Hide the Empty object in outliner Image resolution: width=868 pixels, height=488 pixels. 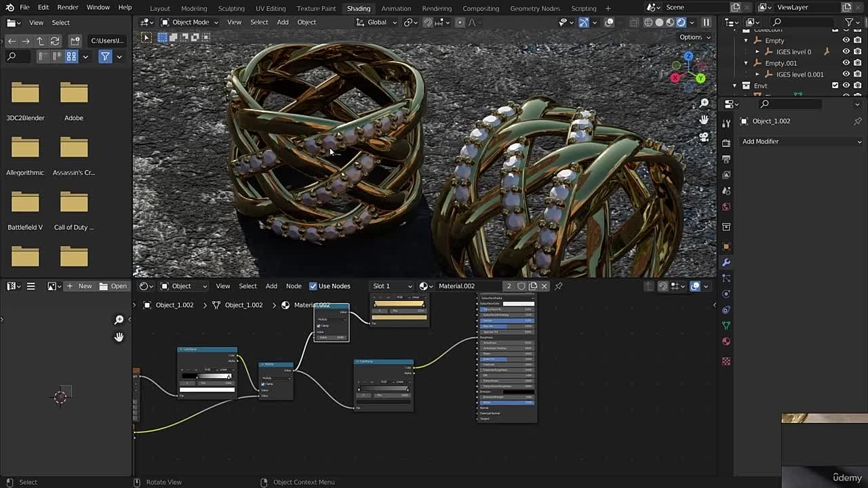pyautogui.click(x=846, y=41)
